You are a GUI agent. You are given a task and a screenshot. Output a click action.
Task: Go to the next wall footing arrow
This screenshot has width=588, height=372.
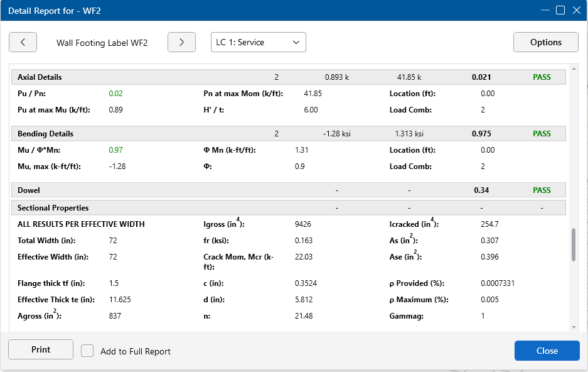pyautogui.click(x=181, y=42)
